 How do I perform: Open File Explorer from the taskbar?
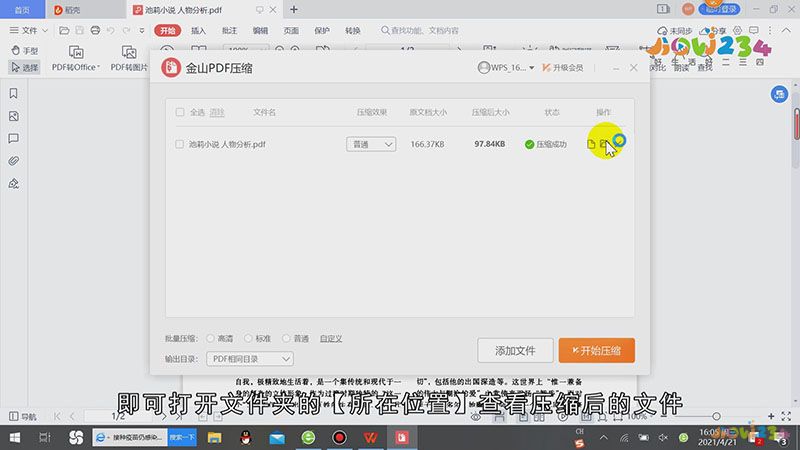[214, 437]
